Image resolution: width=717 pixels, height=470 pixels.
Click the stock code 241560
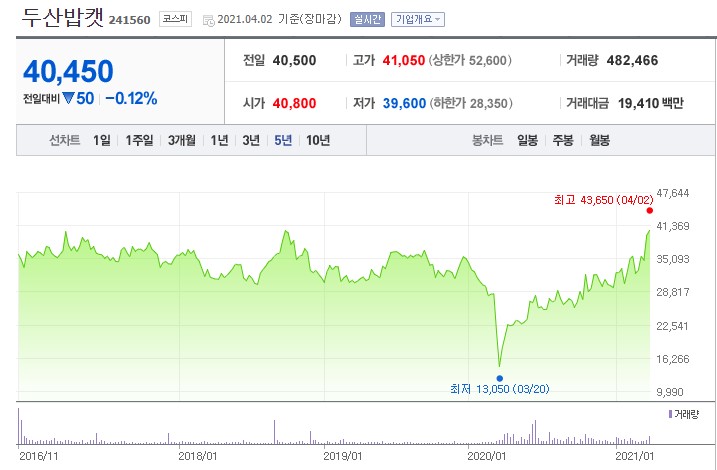click(x=129, y=20)
